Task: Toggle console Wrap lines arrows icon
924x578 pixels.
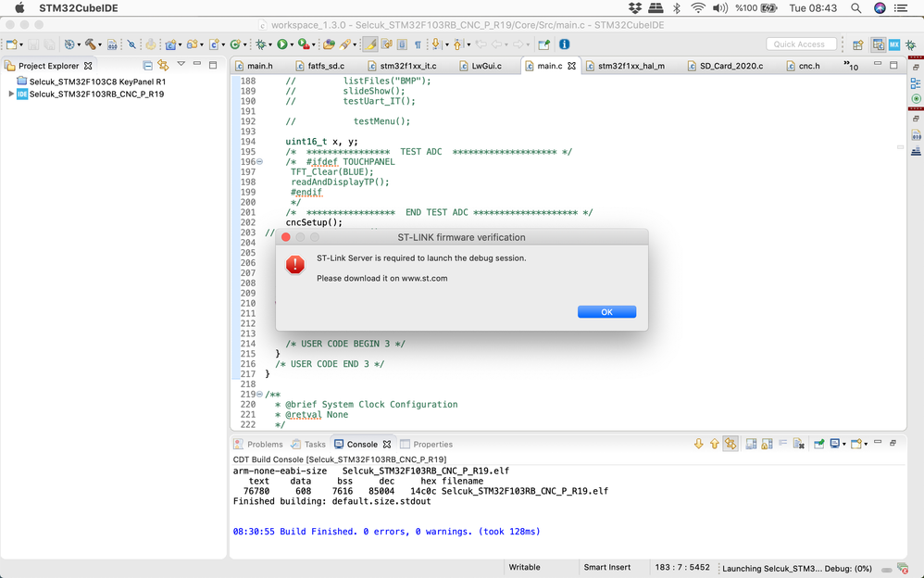Action: coord(730,444)
